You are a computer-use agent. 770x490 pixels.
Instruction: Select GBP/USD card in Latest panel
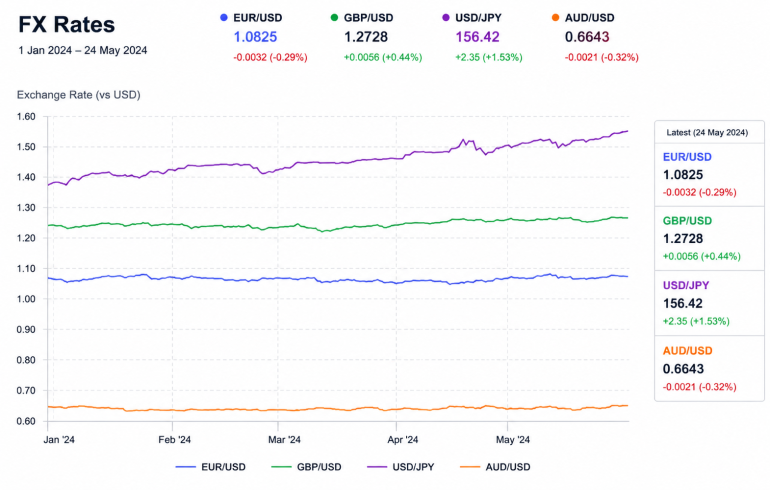click(x=709, y=239)
